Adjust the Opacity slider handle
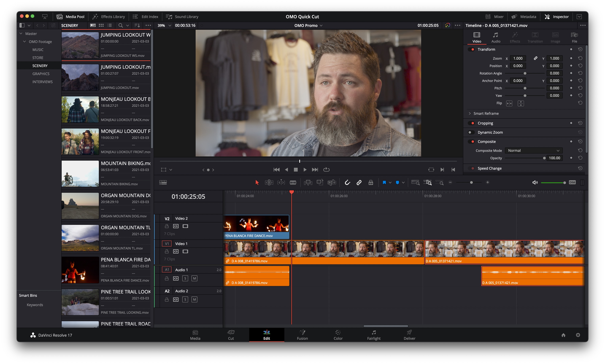The height and width of the screenshot is (364, 605). pos(544,158)
